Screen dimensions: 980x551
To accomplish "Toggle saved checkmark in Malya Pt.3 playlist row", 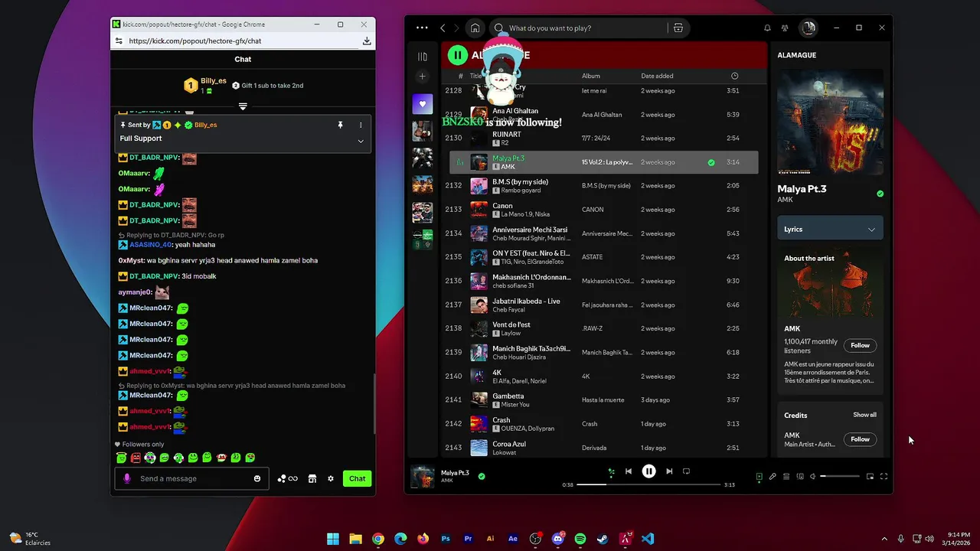I will pyautogui.click(x=711, y=162).
